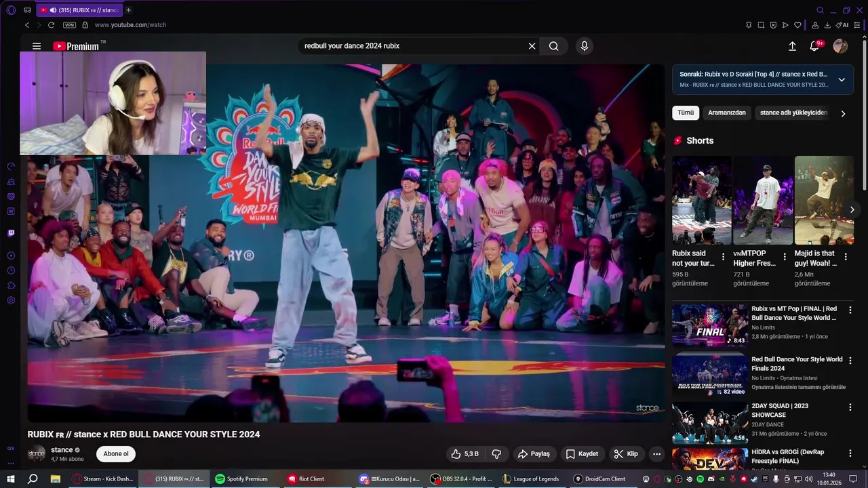The image size is (868, 488).
Task: Toggle the Opera VPN badge
Action: (x=69, y=25)
